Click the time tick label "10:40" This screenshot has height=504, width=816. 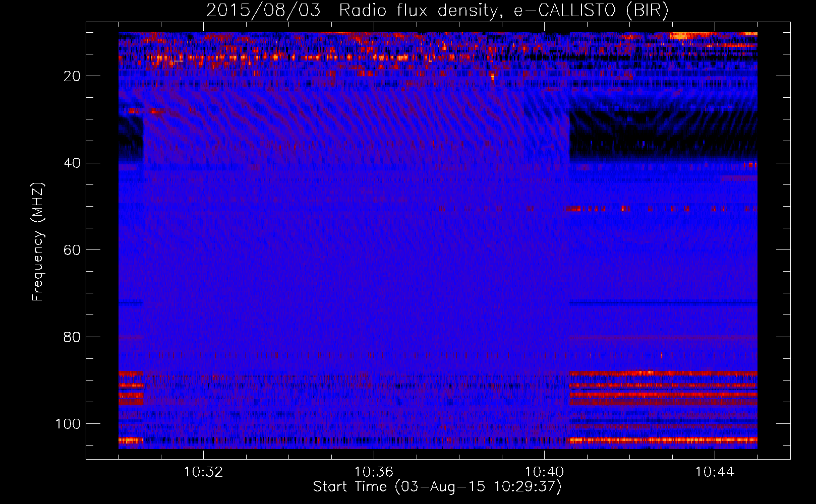point(544,472)
